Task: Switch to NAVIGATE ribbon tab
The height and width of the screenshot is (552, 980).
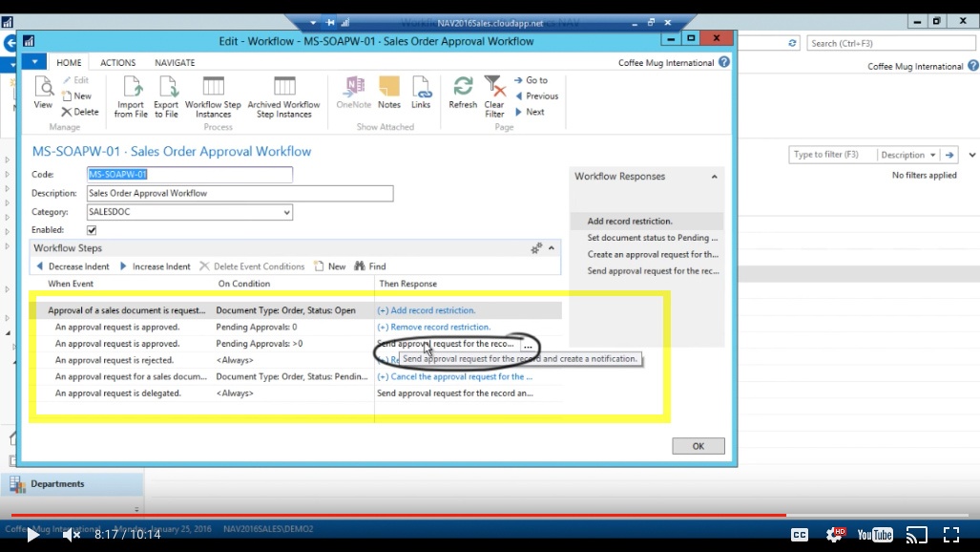Action: point(175,63)
